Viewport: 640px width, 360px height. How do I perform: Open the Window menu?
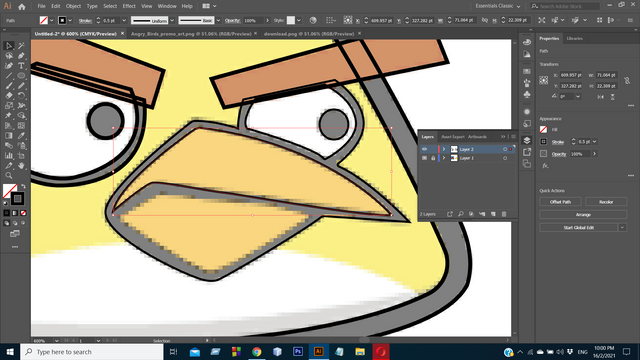pyautogui.click(x=167, y=6)
